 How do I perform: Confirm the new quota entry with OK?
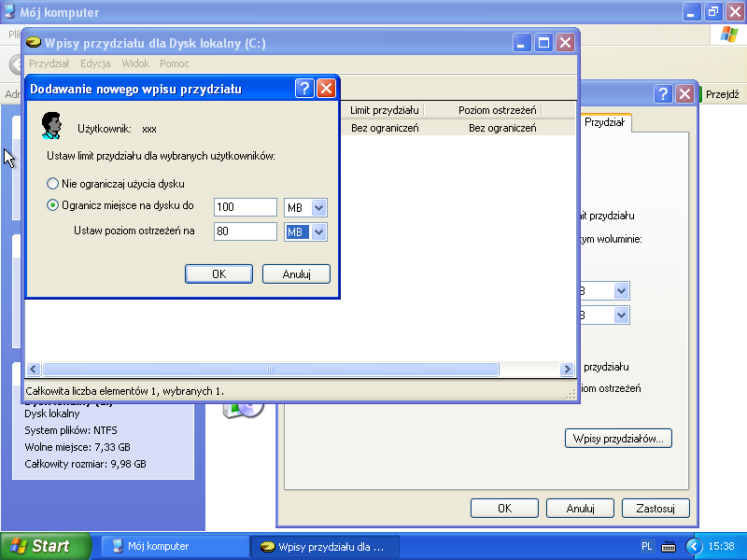click(218, 273)
